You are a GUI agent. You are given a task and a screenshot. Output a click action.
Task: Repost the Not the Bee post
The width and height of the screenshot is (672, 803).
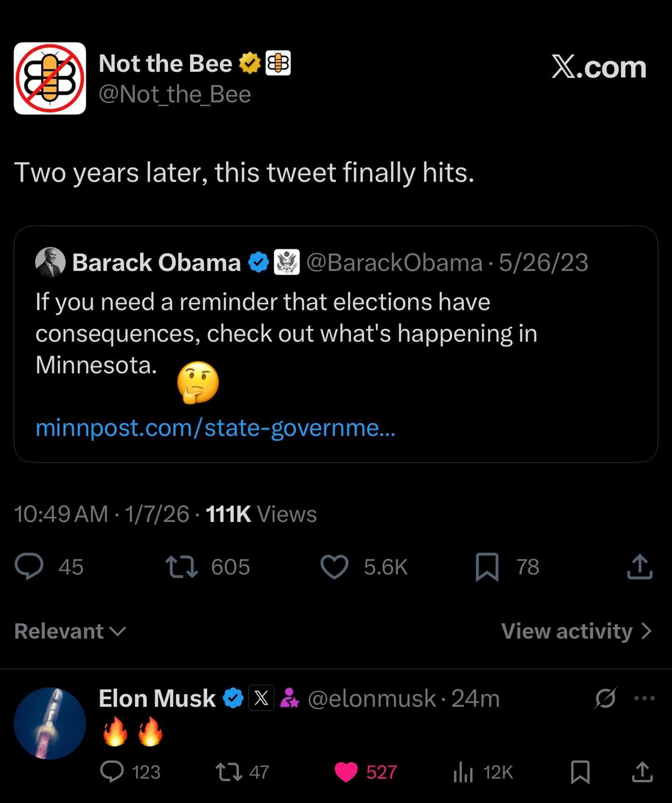point(182,566)
